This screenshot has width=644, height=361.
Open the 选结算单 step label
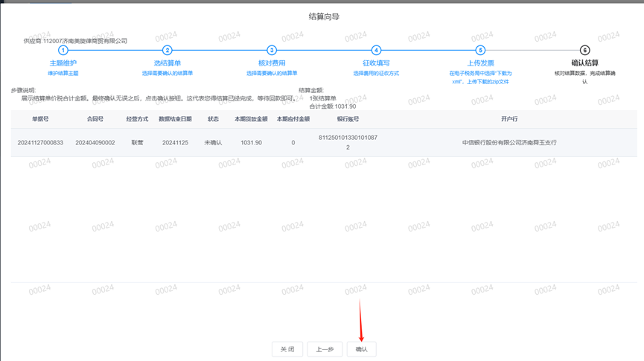[x=168, y=63]
